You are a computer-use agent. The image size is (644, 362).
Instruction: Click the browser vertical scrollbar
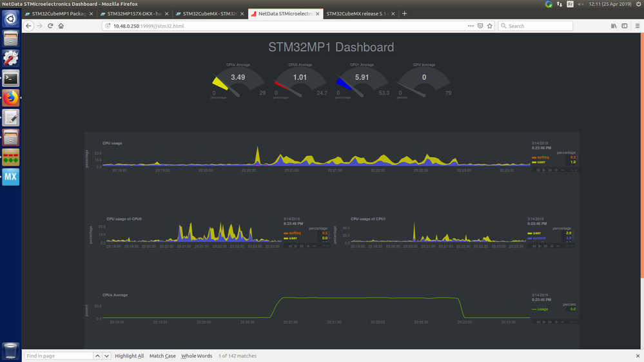tap(642, 156)
